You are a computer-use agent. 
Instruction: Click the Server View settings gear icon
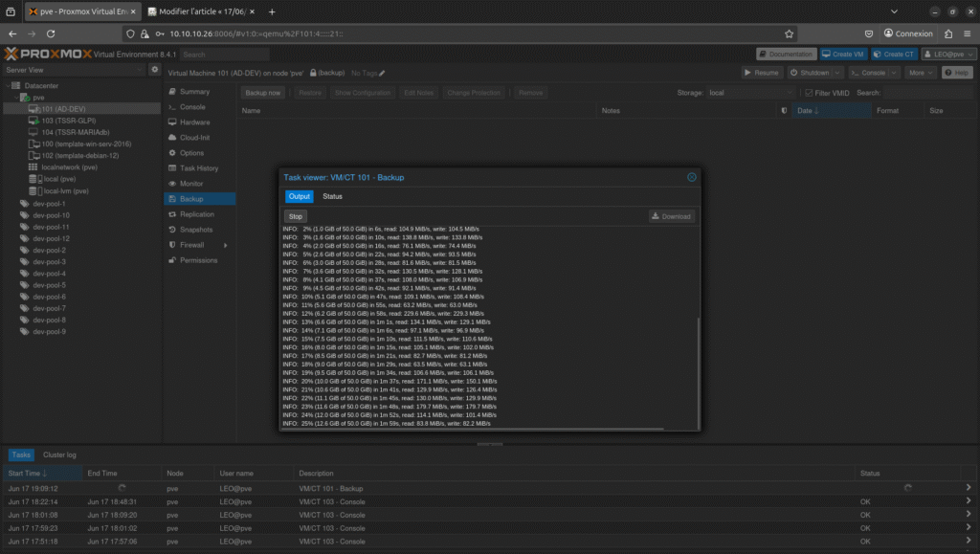pos(154,70)
